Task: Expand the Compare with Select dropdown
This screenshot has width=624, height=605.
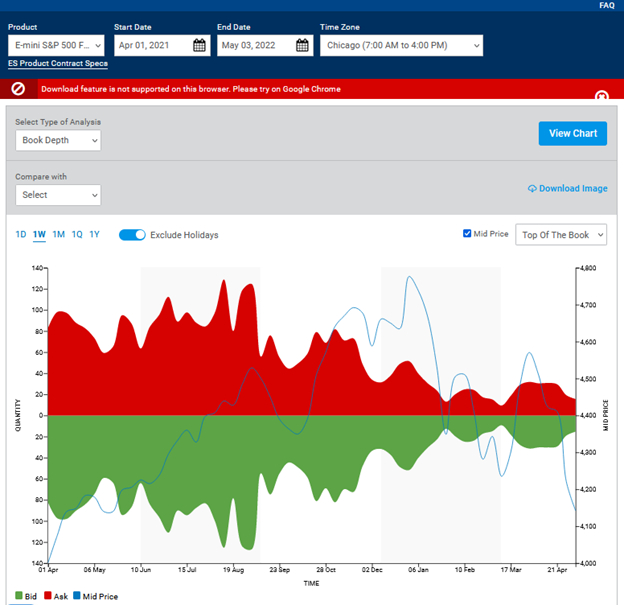Action: pos(58,195)
